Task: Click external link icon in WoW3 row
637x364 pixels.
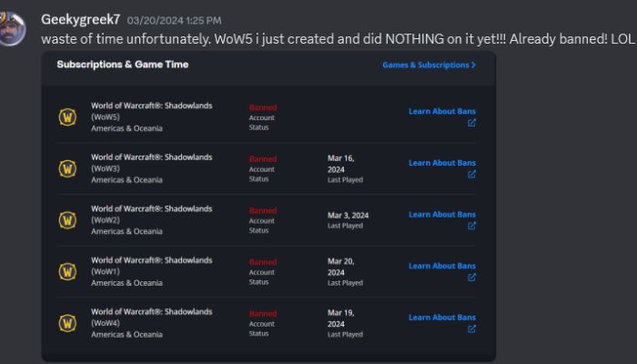Action: click(x=471, y=175)
